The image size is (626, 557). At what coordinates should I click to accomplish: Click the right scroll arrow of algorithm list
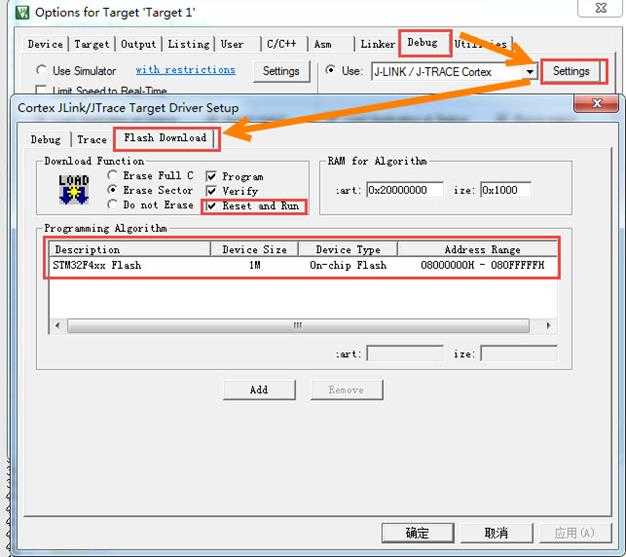point(548,325)
